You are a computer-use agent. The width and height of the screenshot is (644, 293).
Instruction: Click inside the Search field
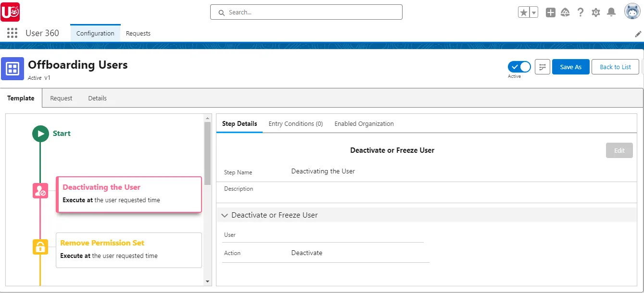(x=306, y=12)
